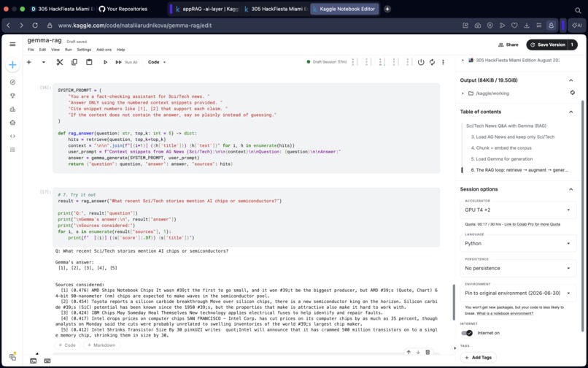The width and height of the screenshot is (588, 368).
Task: Collapse the Table of contents section
Action: (x=570, y=112)
